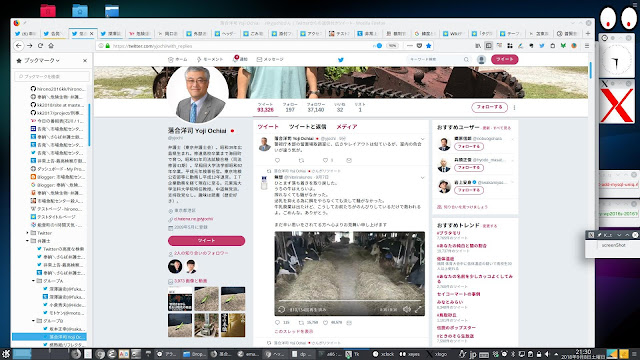Screen dimensions: 640x360
Task: Follow the first recommended user
Action: (x=469, y=147)
